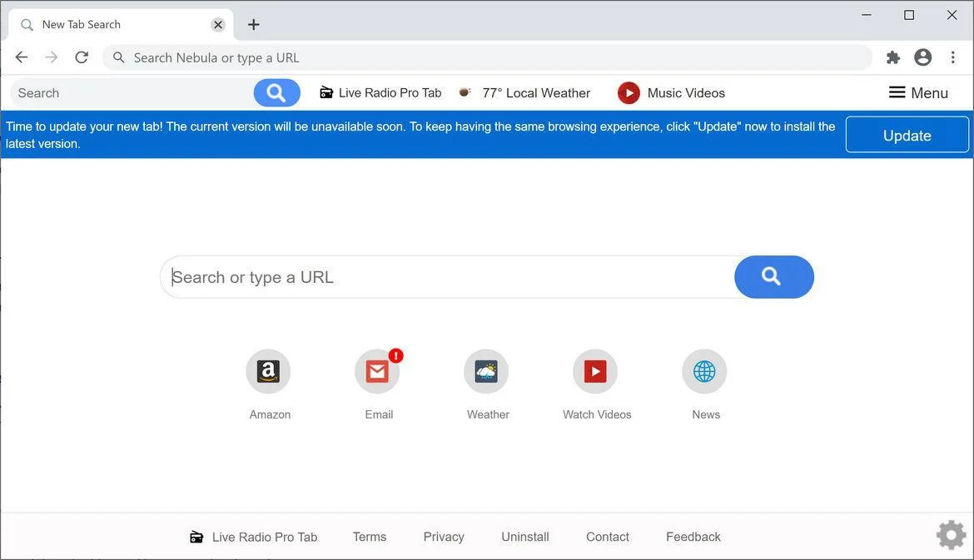Screen dimensions: 974x560
Task: Open a new tab with plus button
Action: [253, 25]
